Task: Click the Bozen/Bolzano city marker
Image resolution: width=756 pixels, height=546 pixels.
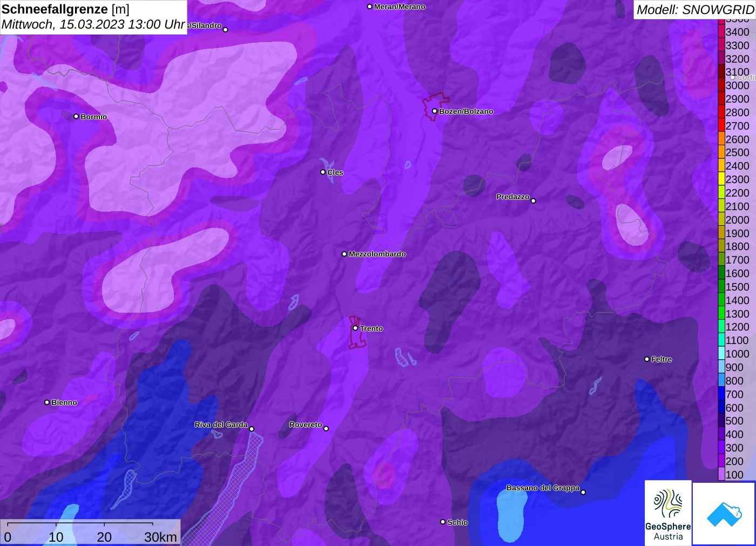Action: [x=435, y=111]
